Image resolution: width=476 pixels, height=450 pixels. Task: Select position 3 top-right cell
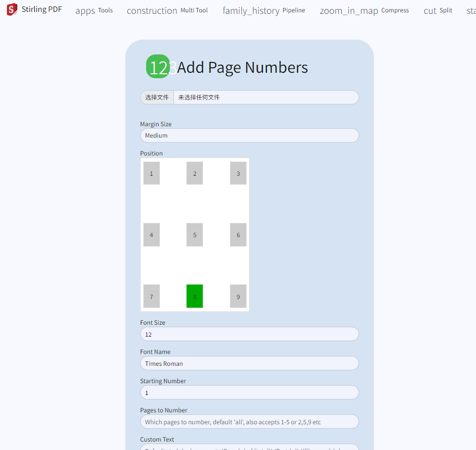tap(238, 173)
